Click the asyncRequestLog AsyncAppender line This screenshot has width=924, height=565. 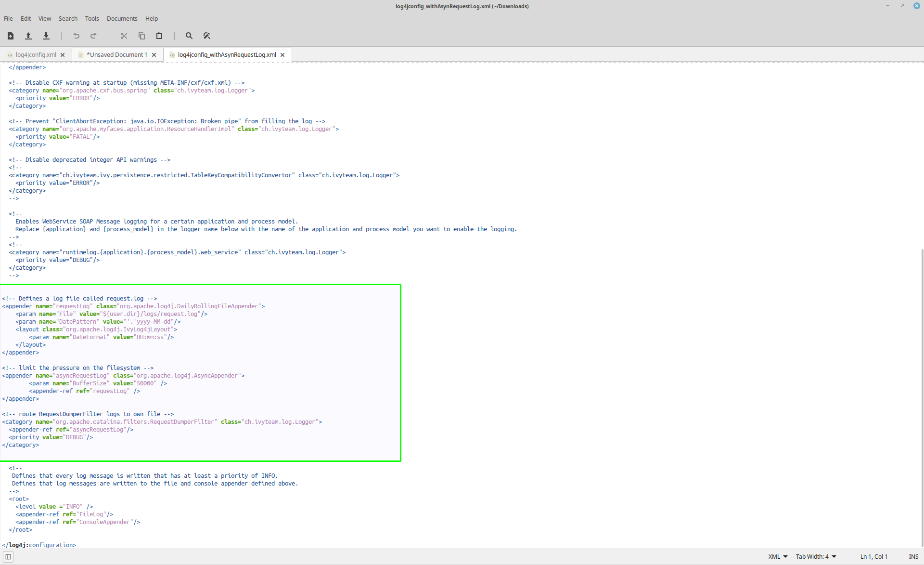tap(123, 376)
